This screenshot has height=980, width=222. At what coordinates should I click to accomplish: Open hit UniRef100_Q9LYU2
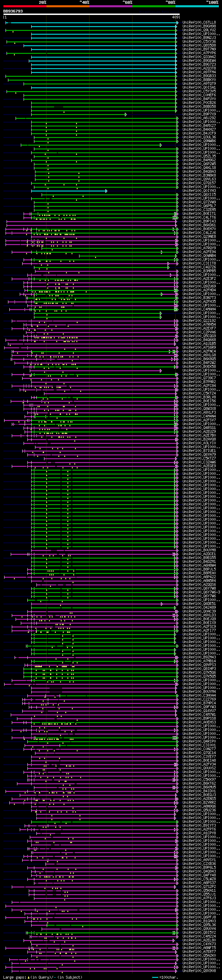[x=199, y=30]
